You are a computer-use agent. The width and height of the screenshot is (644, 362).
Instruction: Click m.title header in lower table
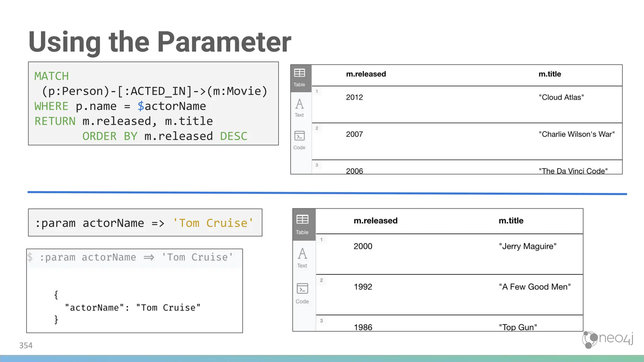pos(511,221)
